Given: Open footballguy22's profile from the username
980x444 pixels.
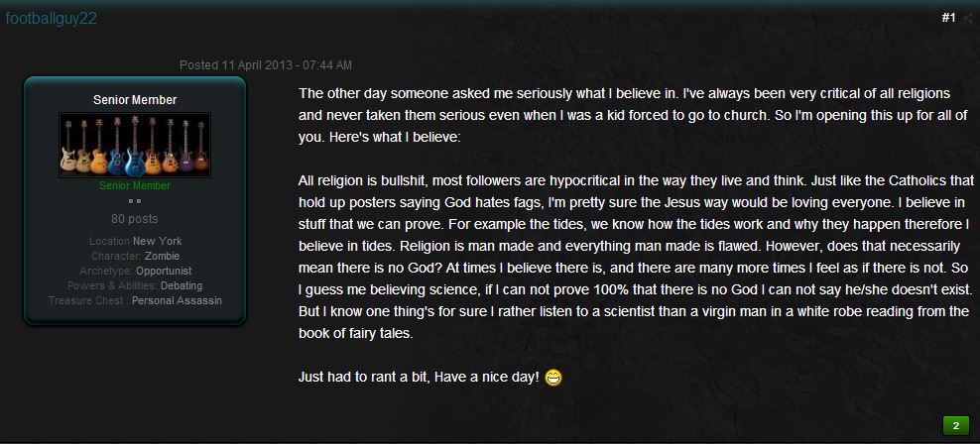Looking at the screenshot, I should tap(51, 18).
